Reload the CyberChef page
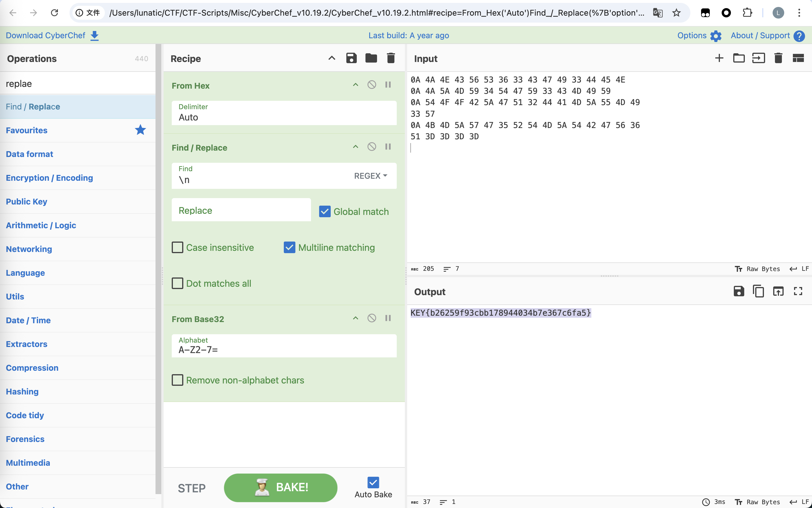Image resolution: width=812 pixels, height=508 pixels. [54, 13]
